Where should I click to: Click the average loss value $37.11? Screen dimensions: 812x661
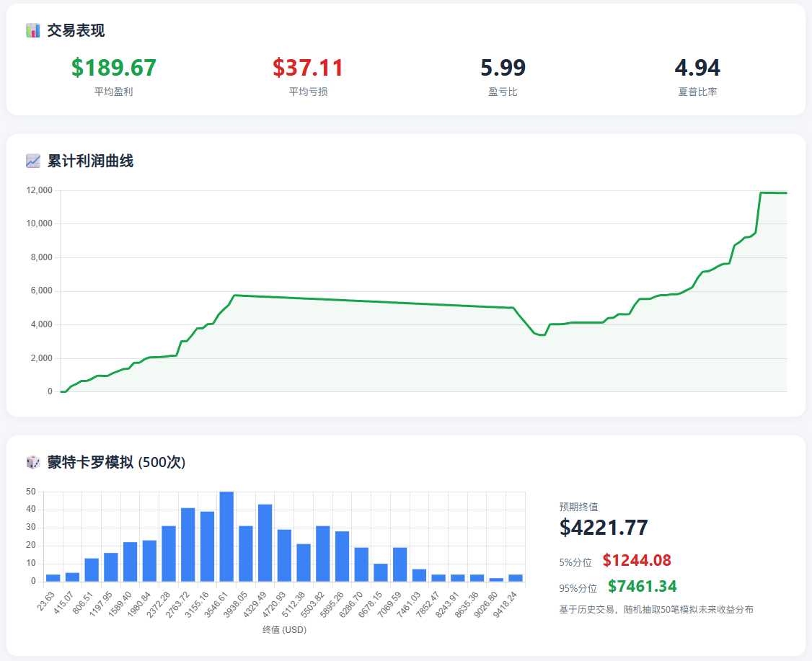pos(308,68)
